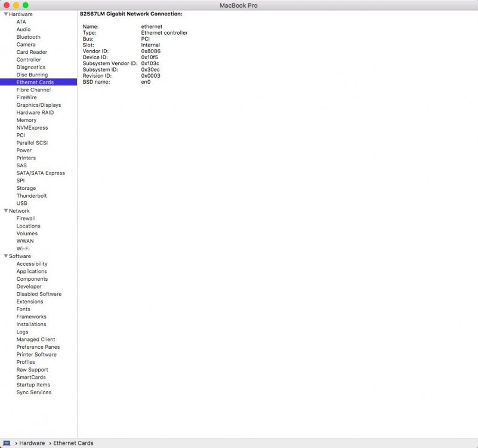Click Ethernet Cards in the path bar

(73, 443)
